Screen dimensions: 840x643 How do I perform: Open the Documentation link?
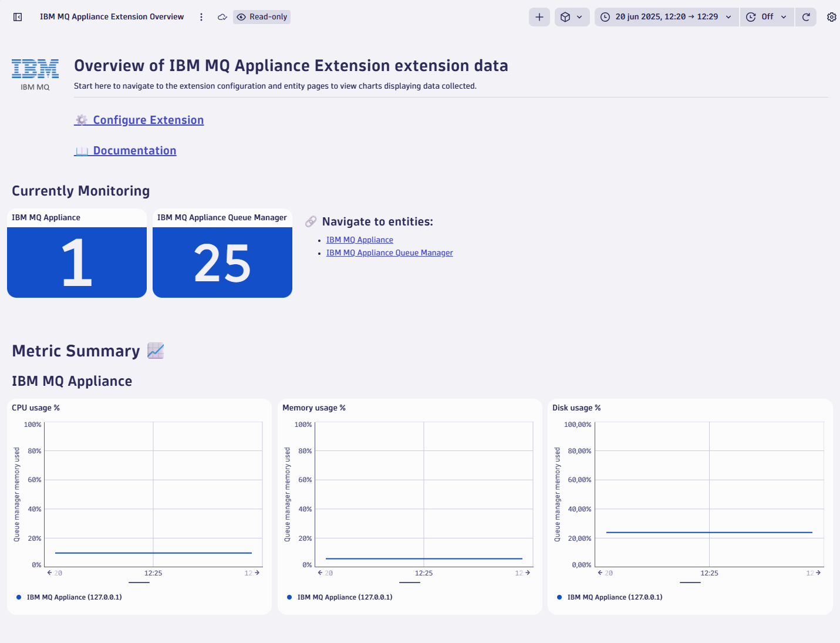coord(134,150)
